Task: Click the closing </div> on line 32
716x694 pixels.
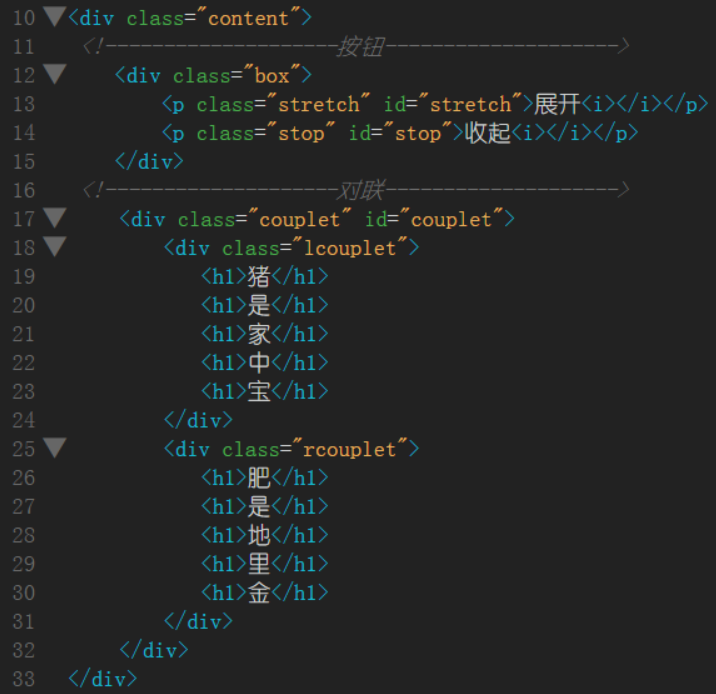Action: (154, 651)
